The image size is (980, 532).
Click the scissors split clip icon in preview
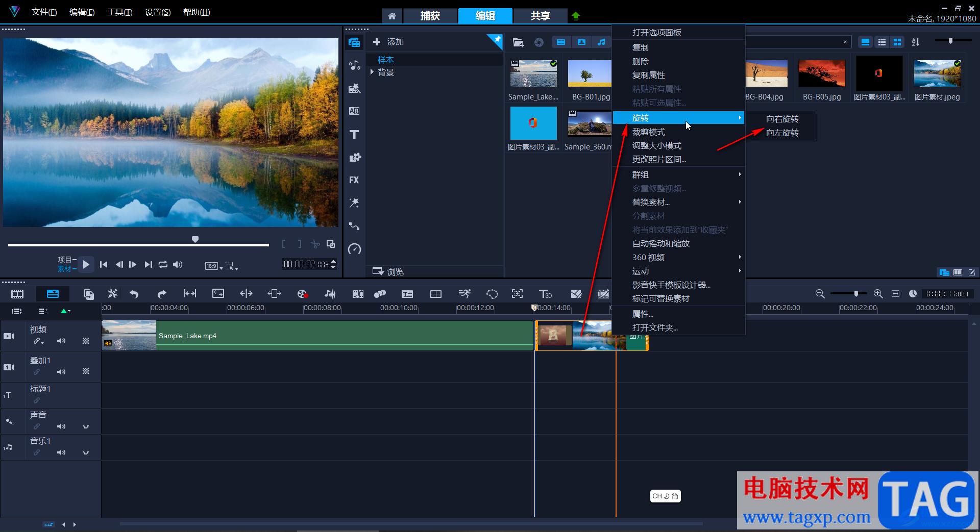pyautogui.click(x=315, y=244)
